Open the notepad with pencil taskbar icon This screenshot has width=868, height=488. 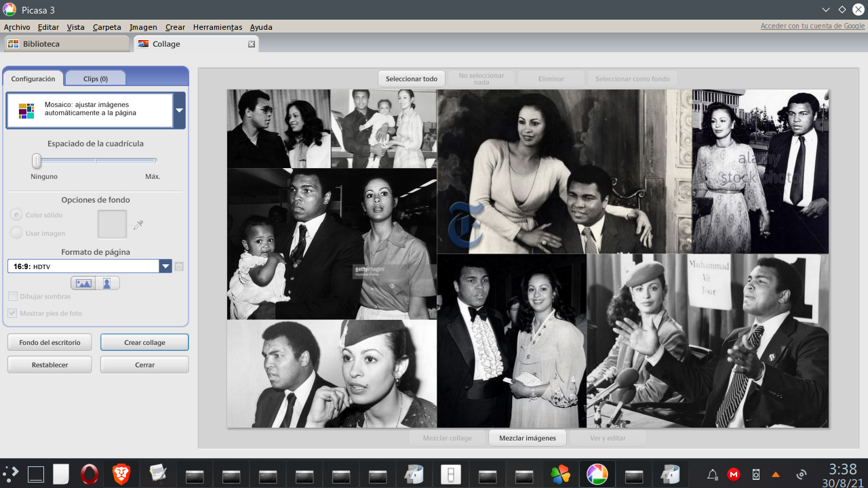tap(158, 474)
